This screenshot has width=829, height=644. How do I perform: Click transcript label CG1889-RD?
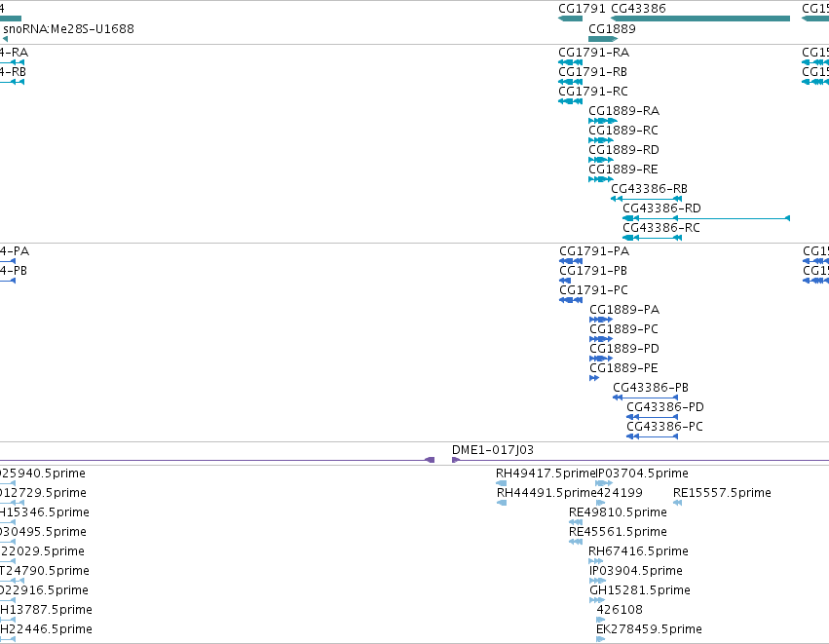point(623,150)
